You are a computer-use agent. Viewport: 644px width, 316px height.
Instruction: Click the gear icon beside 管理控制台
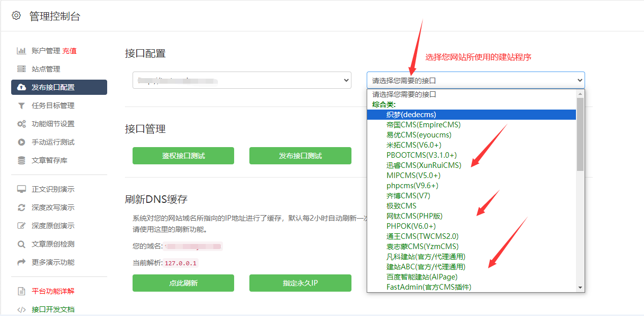pyautogui.click(x=16, y=16)
